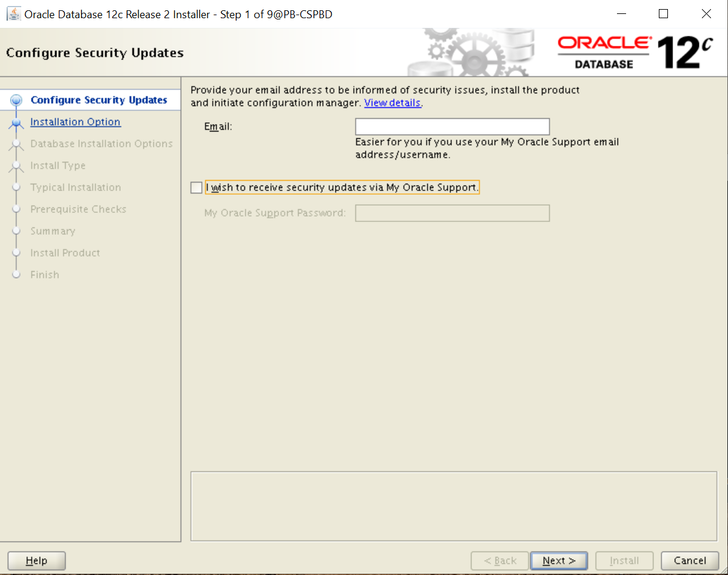Click the Database Installation Options step

point(101,144)
